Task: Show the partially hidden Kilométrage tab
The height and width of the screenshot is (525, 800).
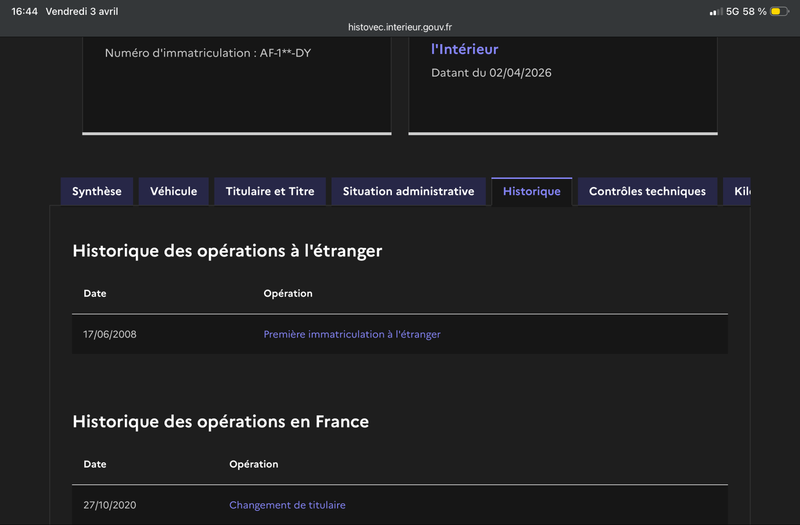Action: pos(740,191)
